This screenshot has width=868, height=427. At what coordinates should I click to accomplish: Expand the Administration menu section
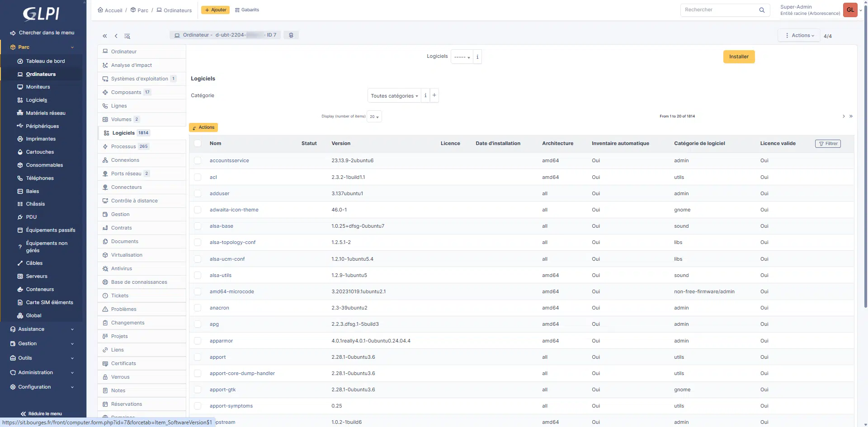pos(42,372)
